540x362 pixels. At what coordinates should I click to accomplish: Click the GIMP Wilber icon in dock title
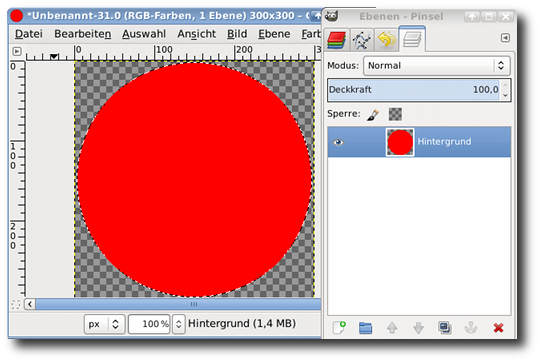click(x=331, y=16)
